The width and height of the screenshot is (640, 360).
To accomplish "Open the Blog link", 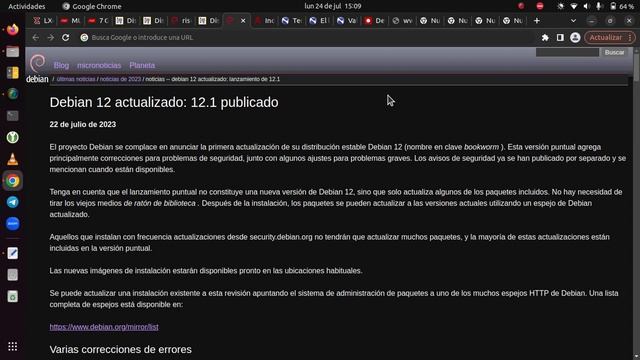I will [61, 65].
